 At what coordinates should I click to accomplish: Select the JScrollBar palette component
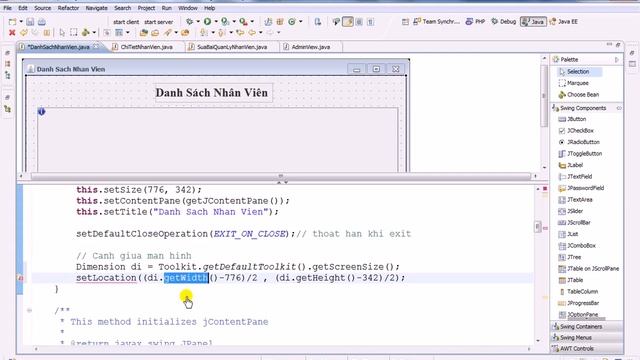pos(574,223)
